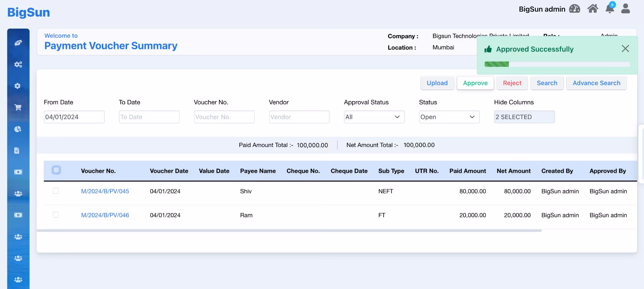644x289 pixels.
Task: Open the document page sidebar icon
Action: (x=17, y=150)
